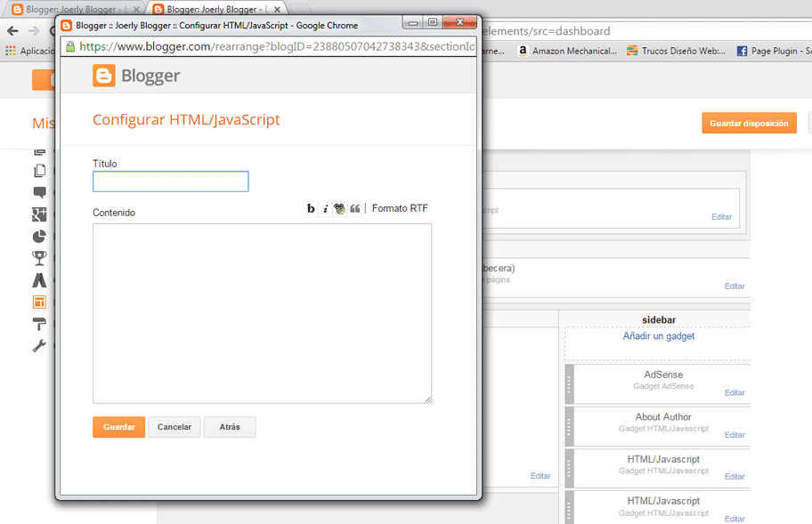Close the second Blogger browser tab
The image size is (812, 524).
click(277, 9)
